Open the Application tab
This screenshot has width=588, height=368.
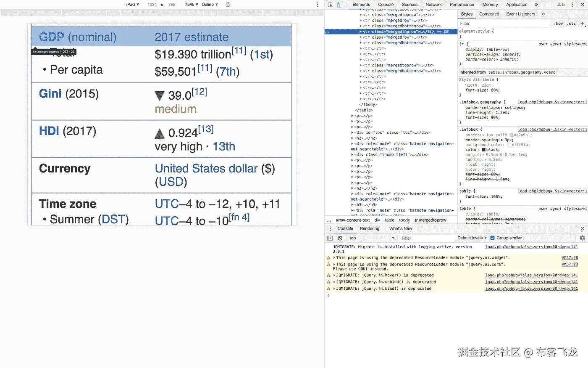[x=517, y=5]
